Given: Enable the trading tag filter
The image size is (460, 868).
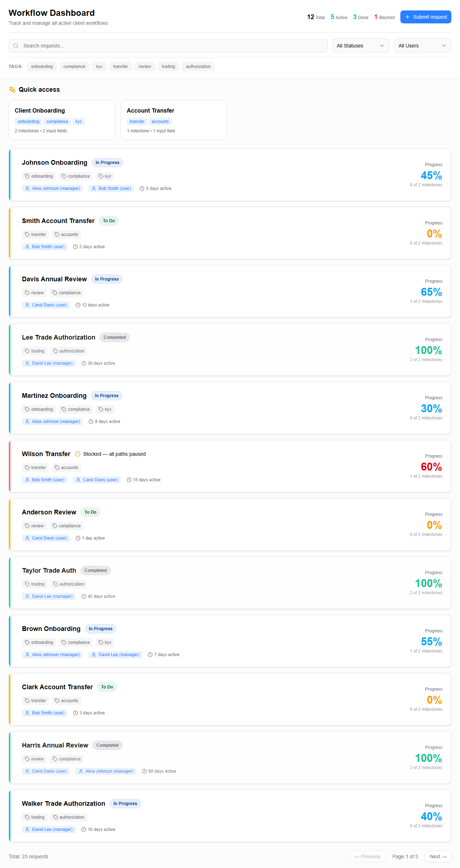Looking at the screenshot, I should (x=168, y=67).
